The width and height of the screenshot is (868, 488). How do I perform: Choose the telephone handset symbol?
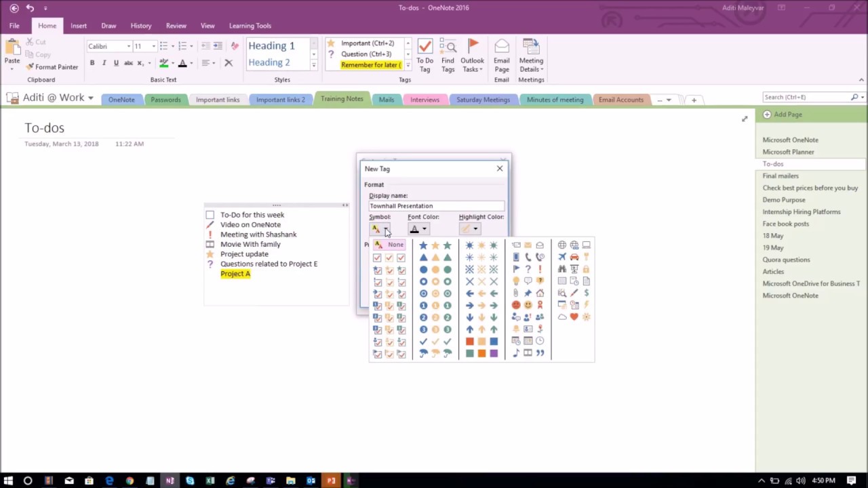528,257
